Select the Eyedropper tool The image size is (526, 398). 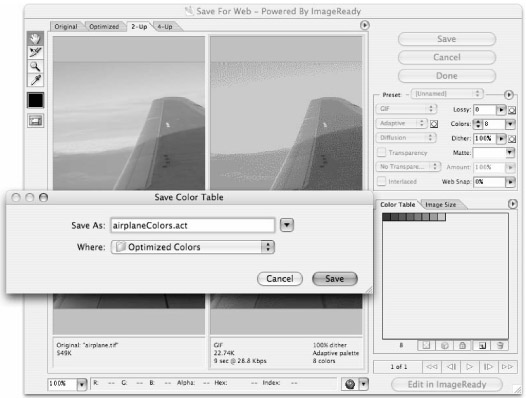point(35,80)
